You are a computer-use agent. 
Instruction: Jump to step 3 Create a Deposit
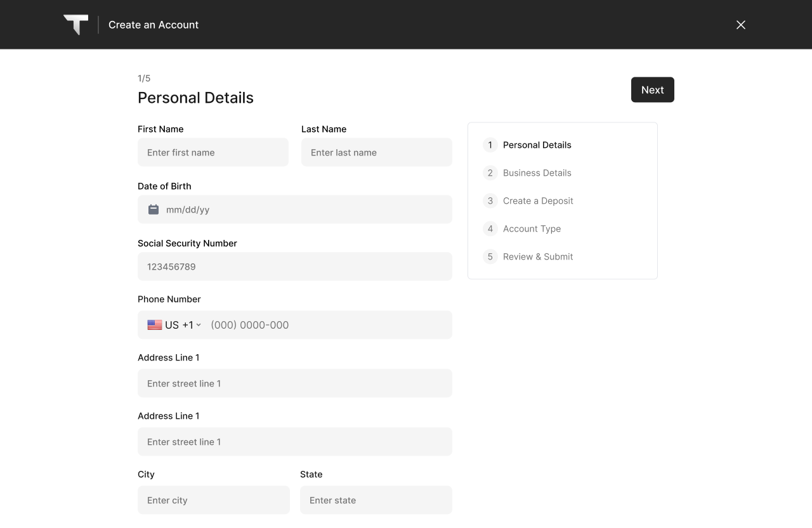[537, 201]
